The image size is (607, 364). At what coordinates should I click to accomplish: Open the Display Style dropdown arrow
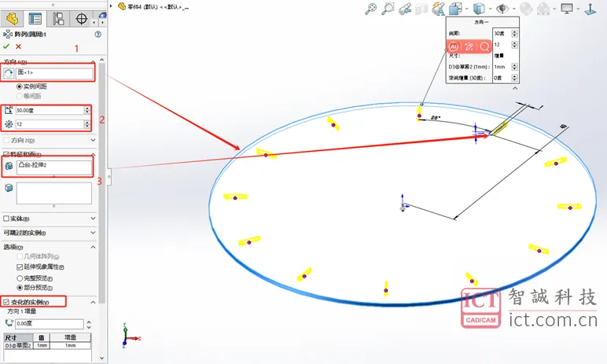[491, 9]
